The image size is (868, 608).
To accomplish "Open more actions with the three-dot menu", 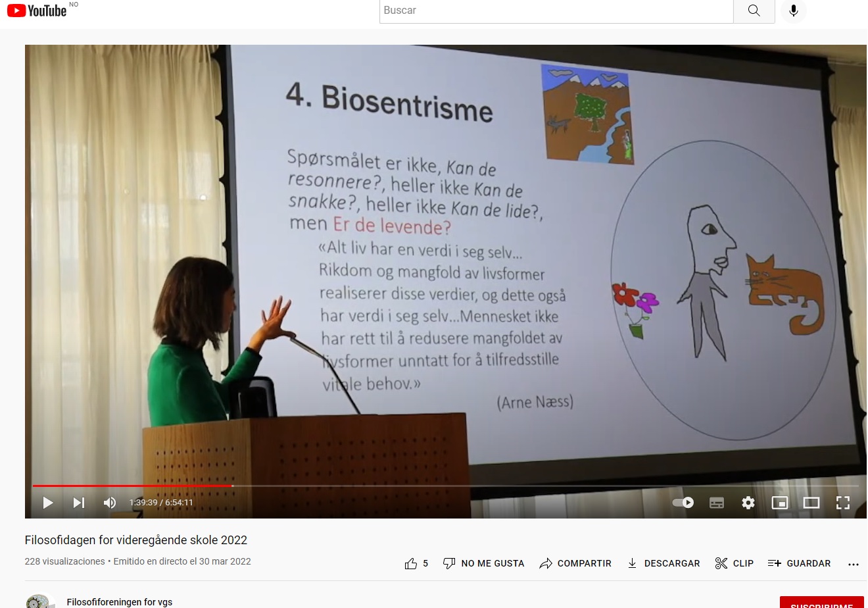I will [853, 563].
